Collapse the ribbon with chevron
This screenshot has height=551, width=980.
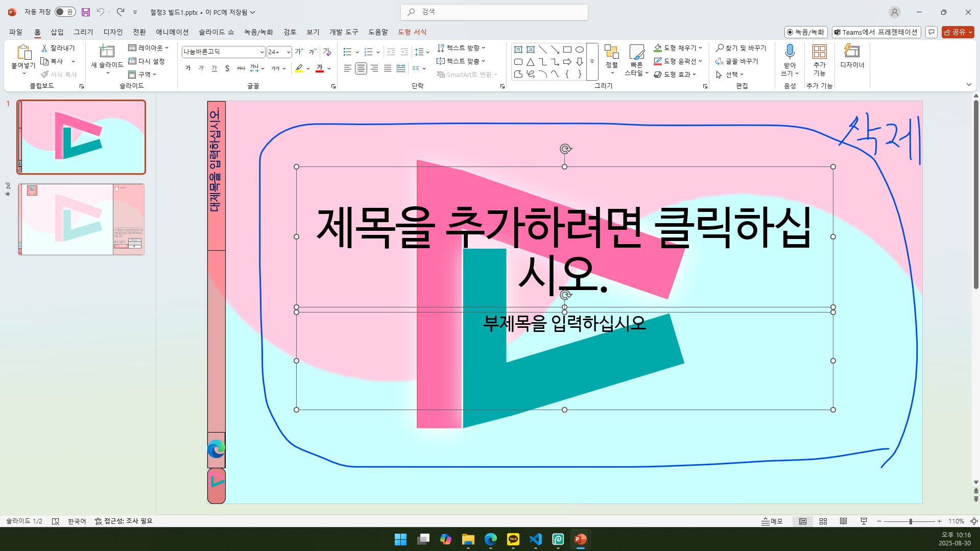click(969, 85)
